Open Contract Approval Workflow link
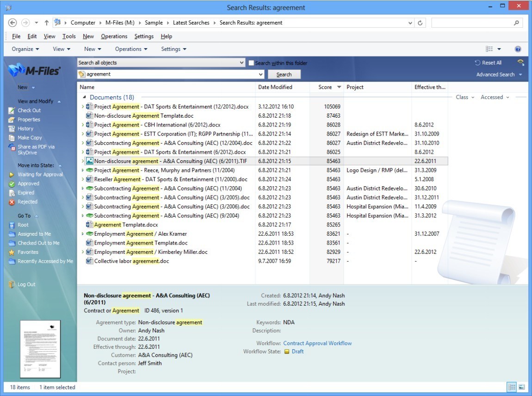This screenshot has width=532, height=396. [x=317, y=343]
